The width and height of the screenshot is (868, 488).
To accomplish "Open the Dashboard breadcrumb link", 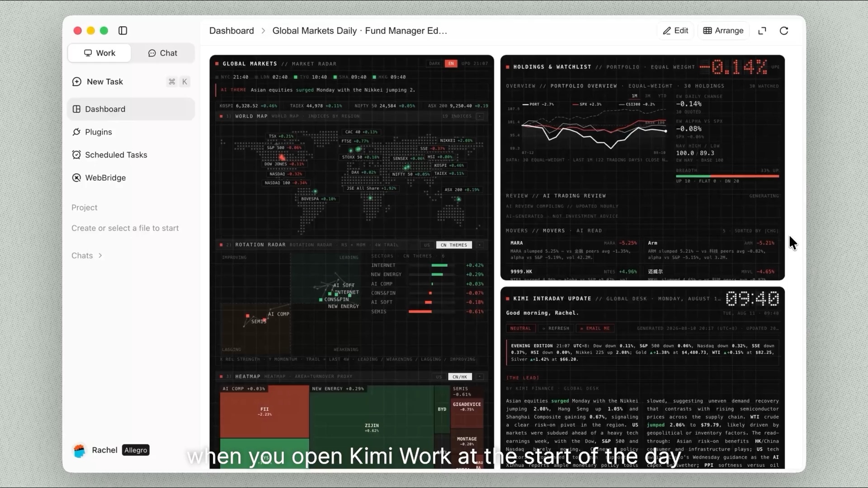I will pos(231,31).
